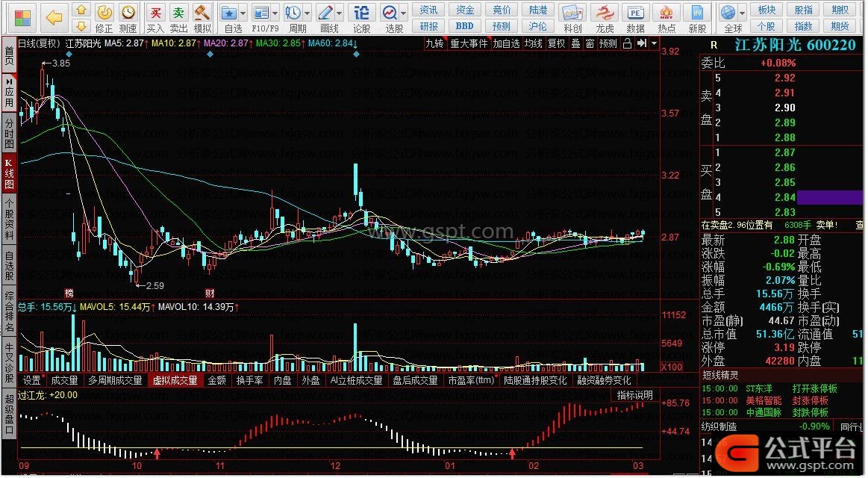Switch to the 换手率 turnover tab
Viewport: 868px width, 478px height.
coord(250,380)
